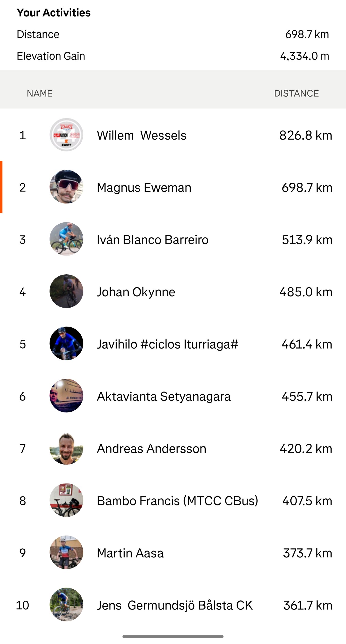Tap Johan Okynne's profile photo
This screenshot has height=644, width=346.
click(x=66, y=291)
